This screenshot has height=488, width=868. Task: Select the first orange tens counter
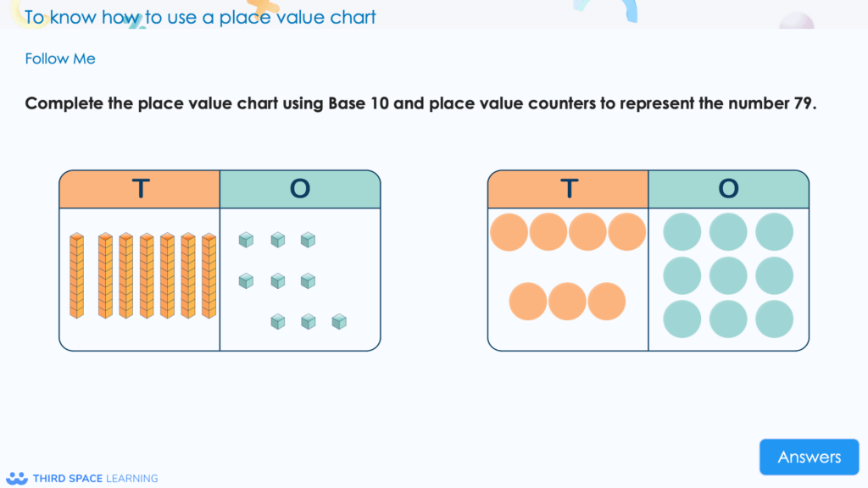coord(509,230)
